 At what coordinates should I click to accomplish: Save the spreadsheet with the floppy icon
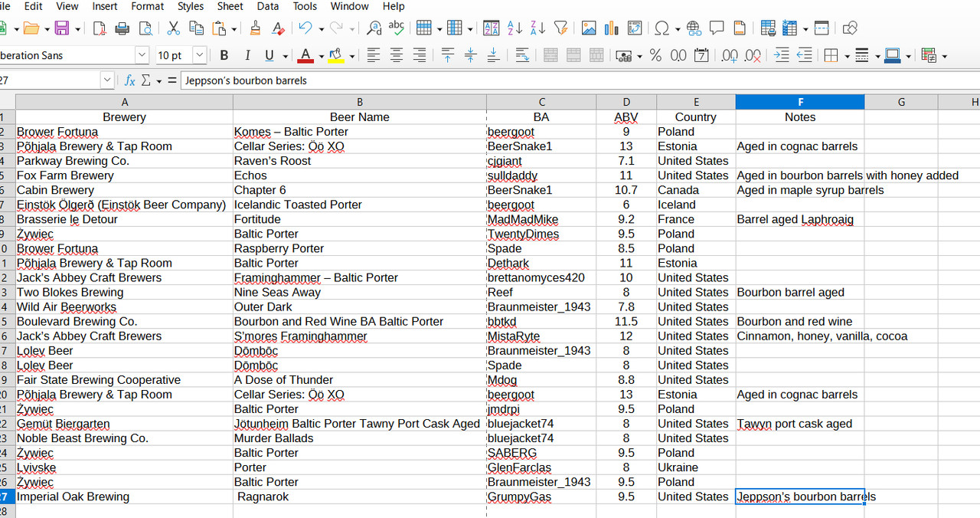(61, 28)
